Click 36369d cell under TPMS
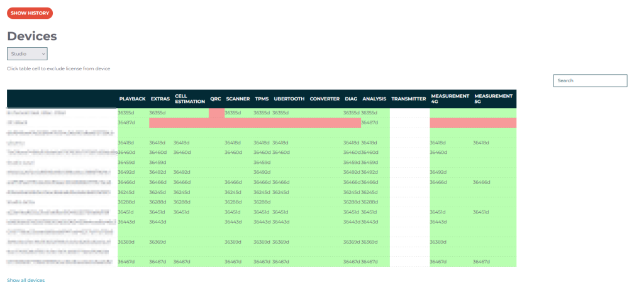Image resolution: width=644 pixels, height=292 pixels. pos(262,242)
